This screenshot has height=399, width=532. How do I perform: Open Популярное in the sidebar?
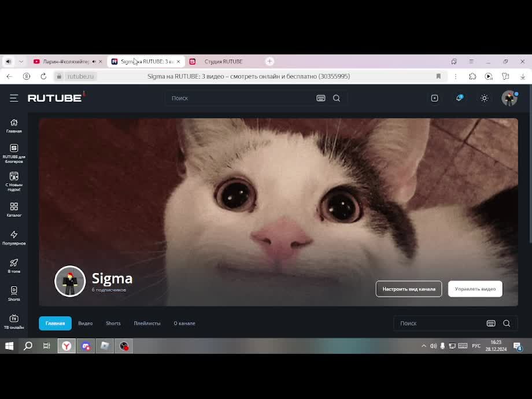pyautogui.click(x=14, y=238)
